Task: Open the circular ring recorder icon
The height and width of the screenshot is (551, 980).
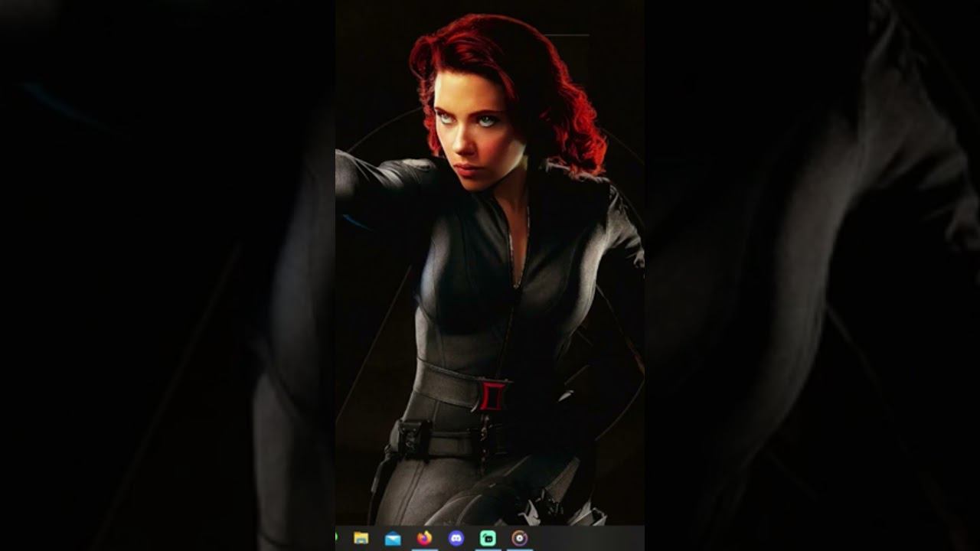Action: [x=520, y=538]
